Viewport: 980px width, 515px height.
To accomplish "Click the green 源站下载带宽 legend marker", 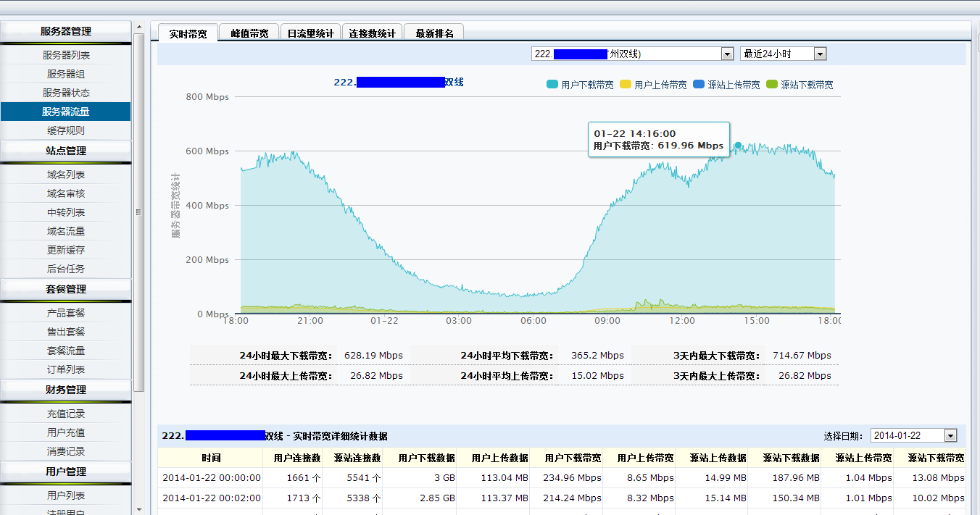I will coord(772,85).
